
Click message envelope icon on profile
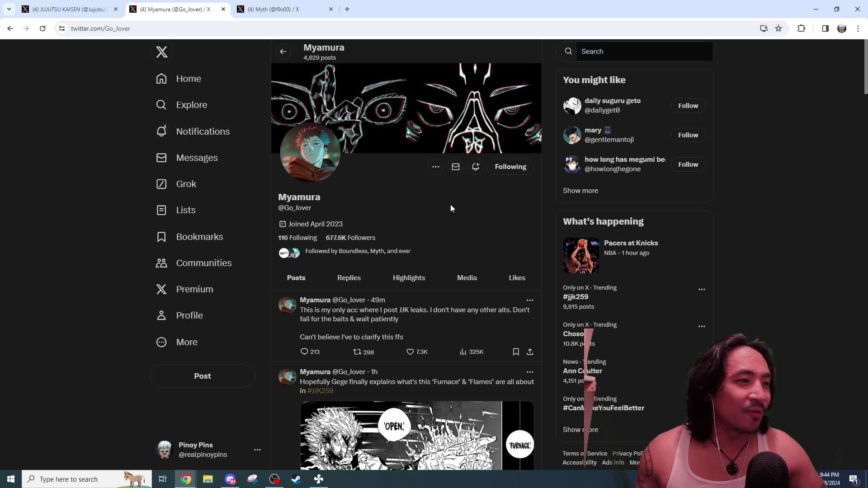coord(455,167)
